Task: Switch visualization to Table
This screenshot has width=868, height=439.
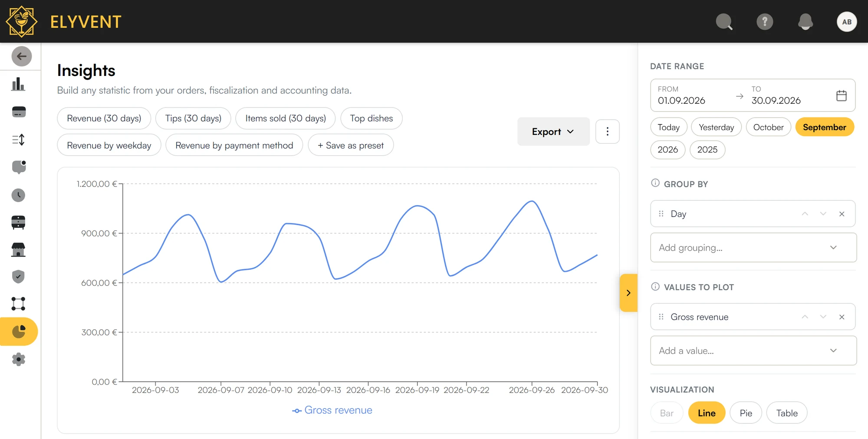Action: [786, 413]
